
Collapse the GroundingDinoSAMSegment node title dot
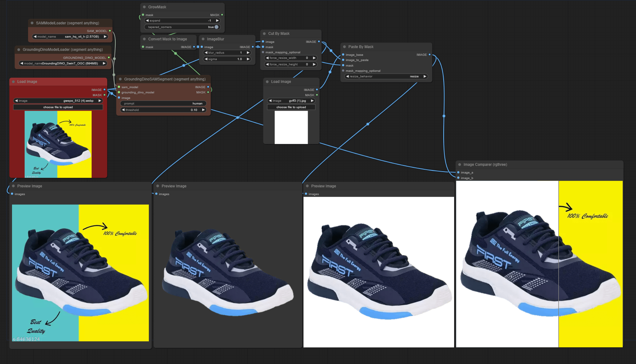(120, 79)
